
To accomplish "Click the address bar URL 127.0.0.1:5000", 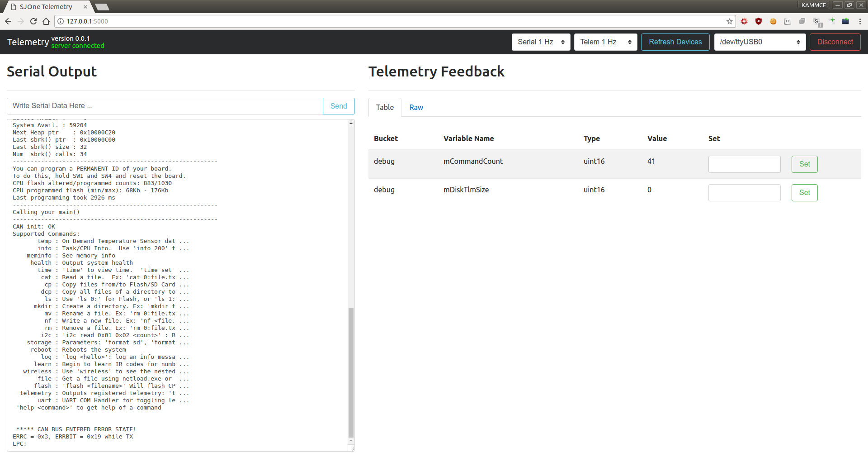I will (87, 21).
